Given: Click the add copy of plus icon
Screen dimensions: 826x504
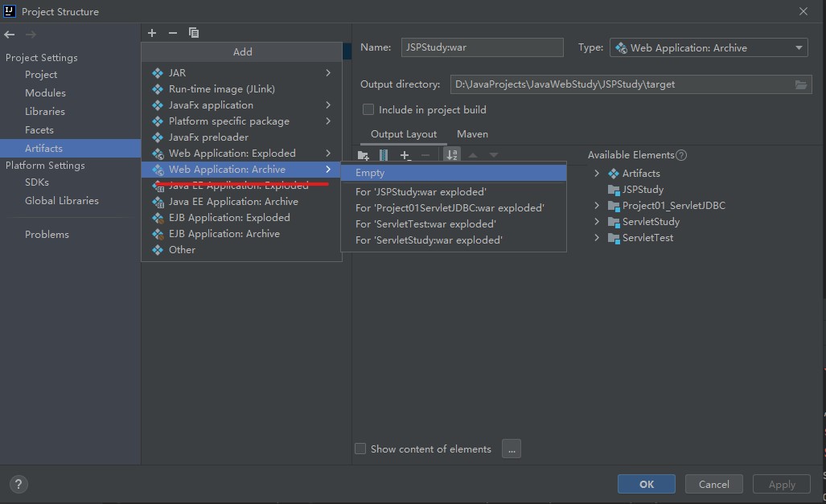Looking at the screenshot, I should tap(405, 155).
